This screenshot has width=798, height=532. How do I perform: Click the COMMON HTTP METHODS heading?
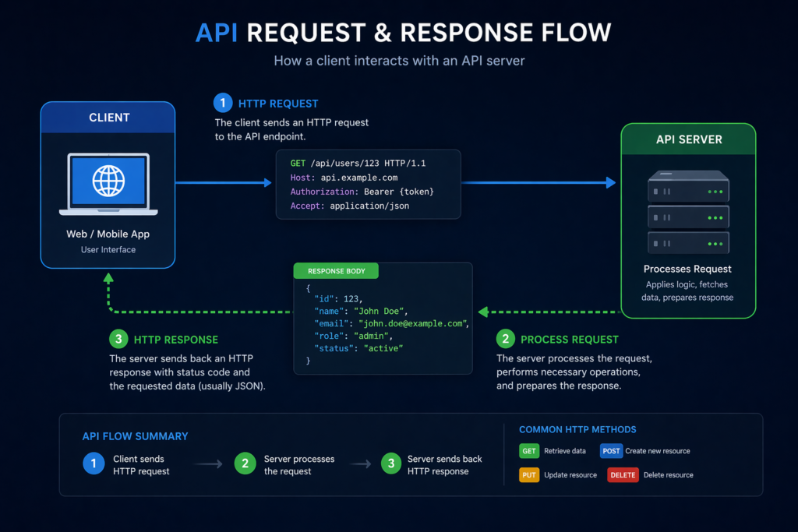point(577,429)
